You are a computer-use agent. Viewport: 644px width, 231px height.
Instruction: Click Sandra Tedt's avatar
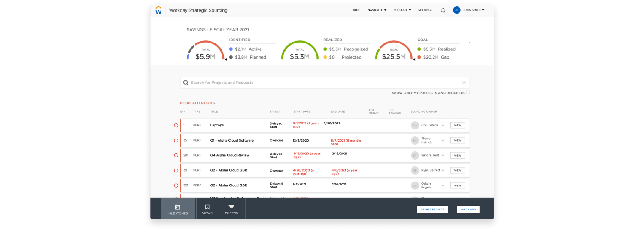(x=415, y=155)
